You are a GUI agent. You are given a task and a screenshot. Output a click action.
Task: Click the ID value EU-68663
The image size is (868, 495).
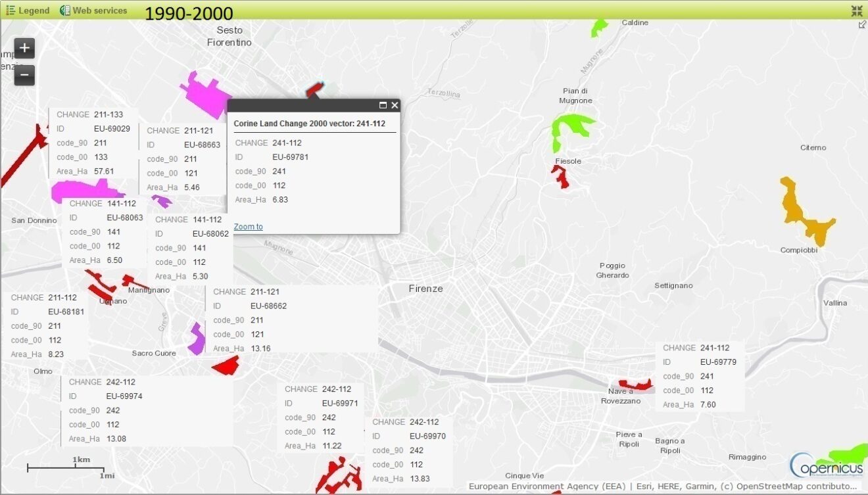point(202,145)
